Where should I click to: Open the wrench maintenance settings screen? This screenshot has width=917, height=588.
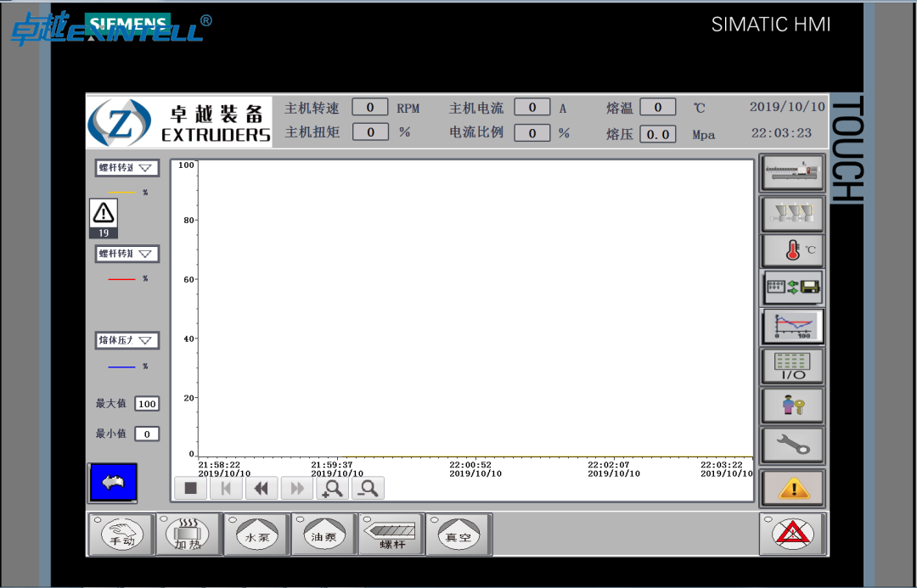point(792,445)
